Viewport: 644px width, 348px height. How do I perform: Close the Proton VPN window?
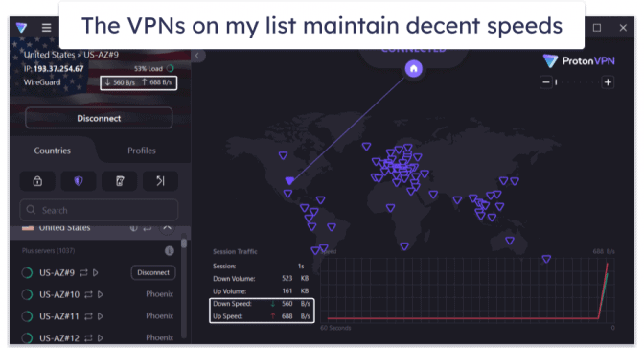[623, 28]
